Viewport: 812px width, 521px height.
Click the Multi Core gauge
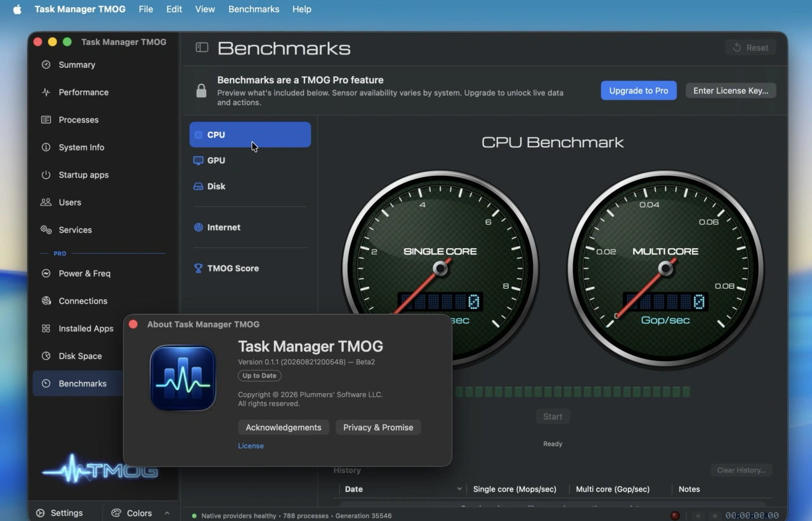665,268
